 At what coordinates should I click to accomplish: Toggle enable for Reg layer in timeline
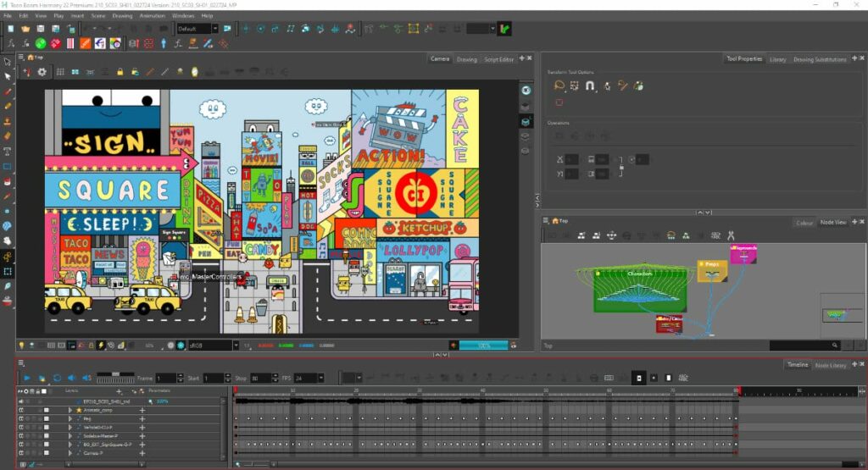coord(21,419)
